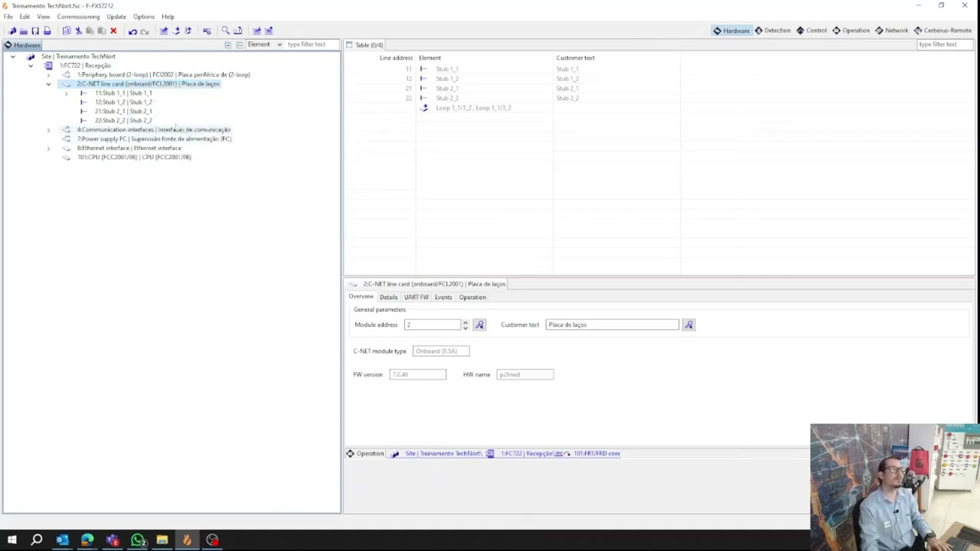
Task: Click the Save floppy disk icon
Action: (35, 31)
